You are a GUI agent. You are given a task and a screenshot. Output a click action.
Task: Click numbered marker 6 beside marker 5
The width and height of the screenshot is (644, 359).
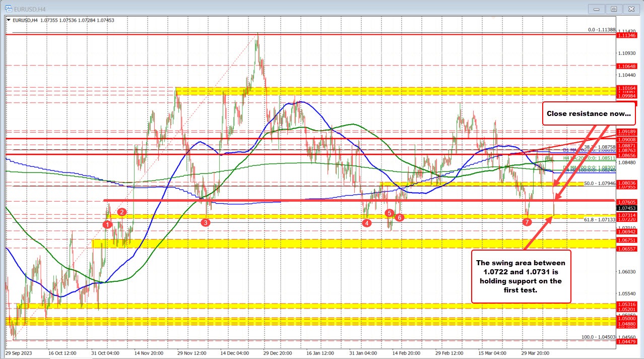(x=400, y=218)
